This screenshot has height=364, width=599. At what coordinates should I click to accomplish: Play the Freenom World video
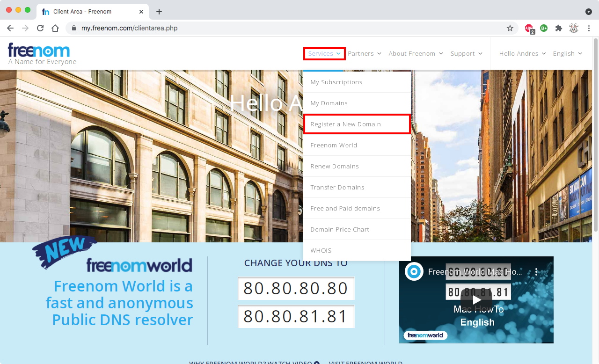click(476, 299)
